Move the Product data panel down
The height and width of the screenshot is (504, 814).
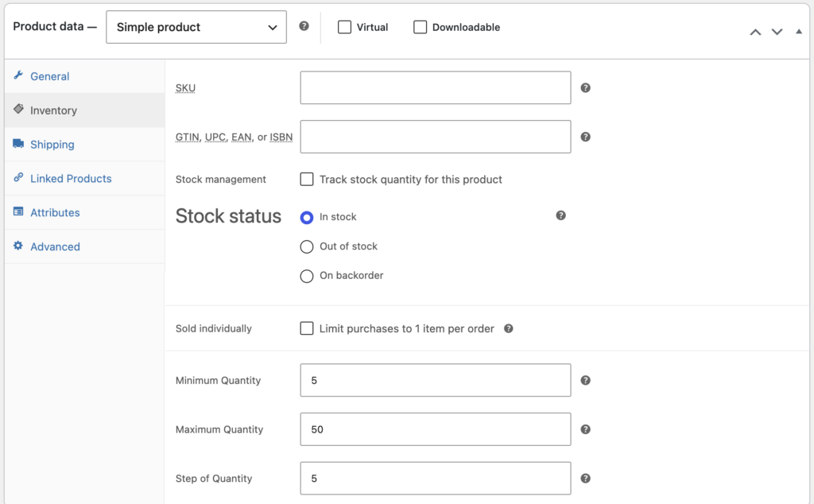pyautogui.click(x=777, y=32)
